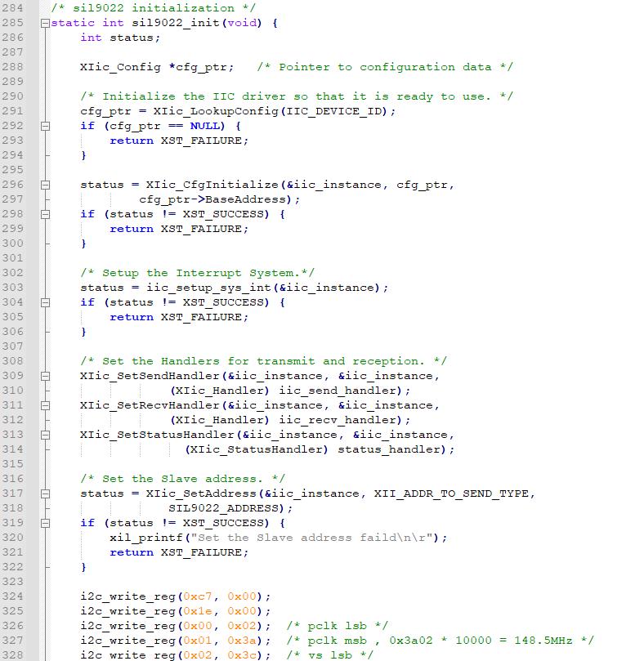Click the 'Set the Handlers' comment
This screenshot has width=644, height=661.
click(263, 361)
